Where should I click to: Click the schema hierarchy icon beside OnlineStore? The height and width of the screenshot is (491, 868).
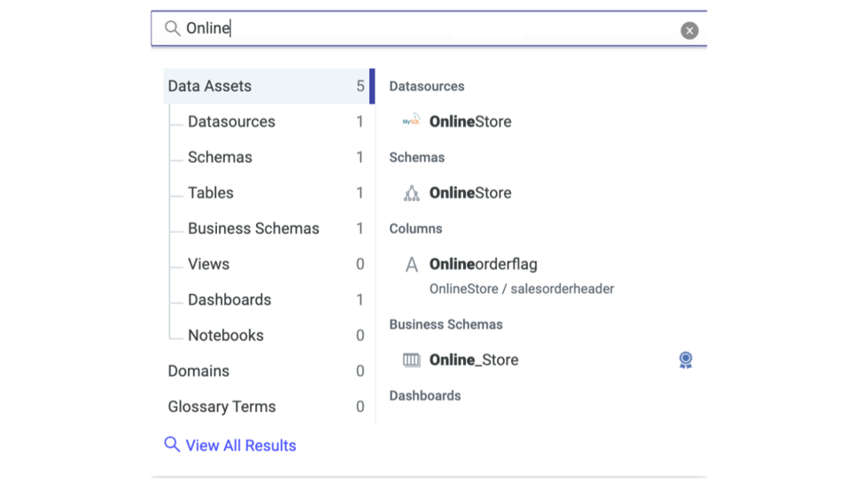[412, 193]
